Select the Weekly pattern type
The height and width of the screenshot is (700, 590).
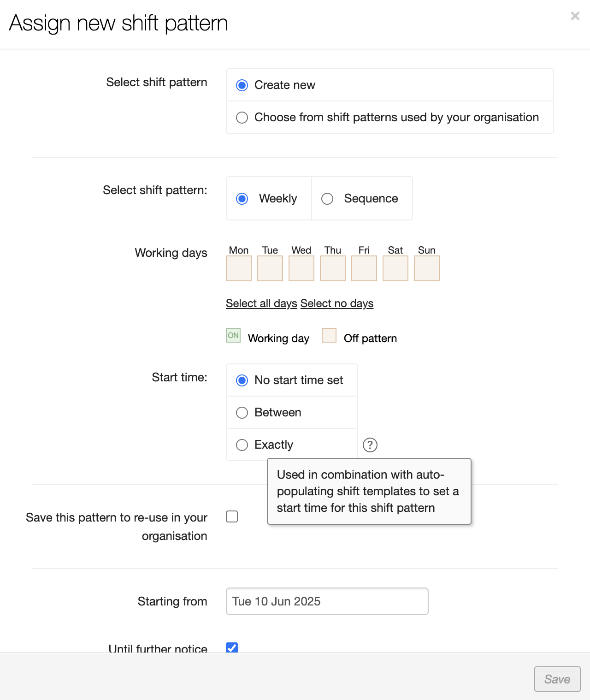click(242, 199)
